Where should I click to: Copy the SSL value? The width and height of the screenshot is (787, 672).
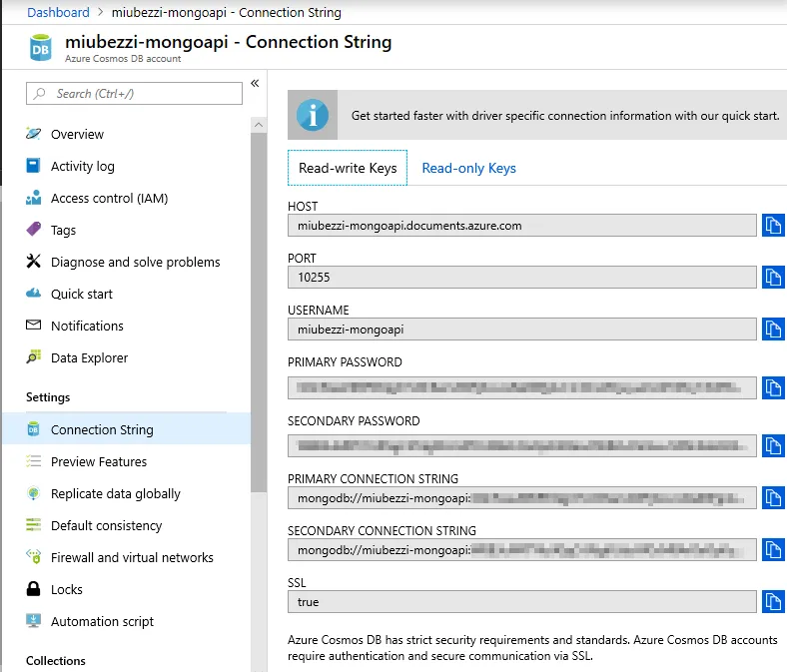[x=773, y=602]
